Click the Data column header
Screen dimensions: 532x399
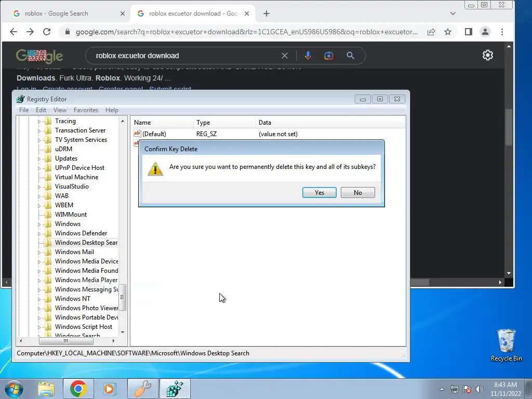[330, 123]
